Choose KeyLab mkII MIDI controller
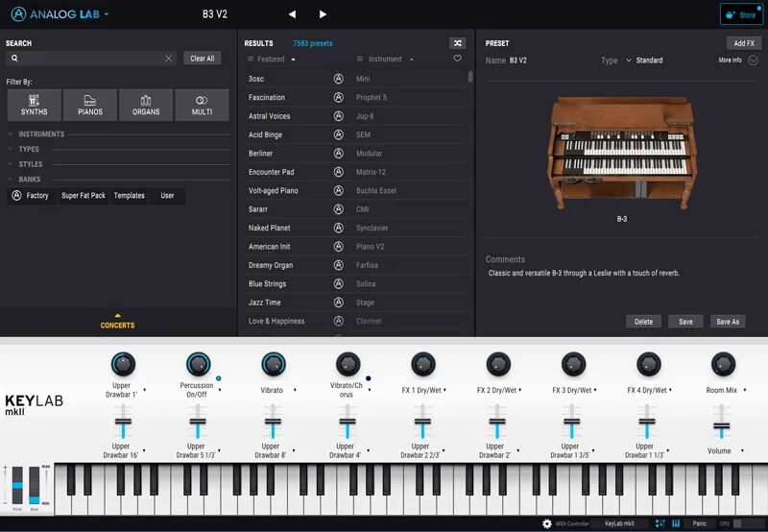 pyautogui.click(x=619, y=523)
